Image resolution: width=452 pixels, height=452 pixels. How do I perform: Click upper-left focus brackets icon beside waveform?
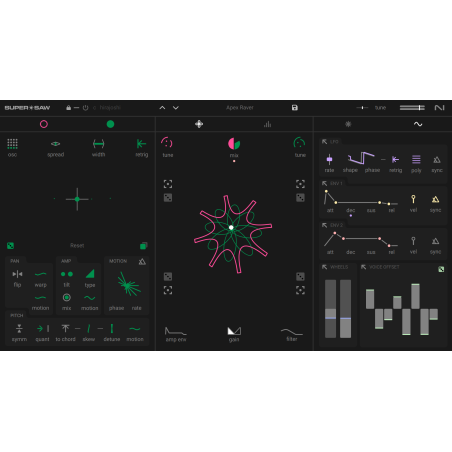pos(168,184)
